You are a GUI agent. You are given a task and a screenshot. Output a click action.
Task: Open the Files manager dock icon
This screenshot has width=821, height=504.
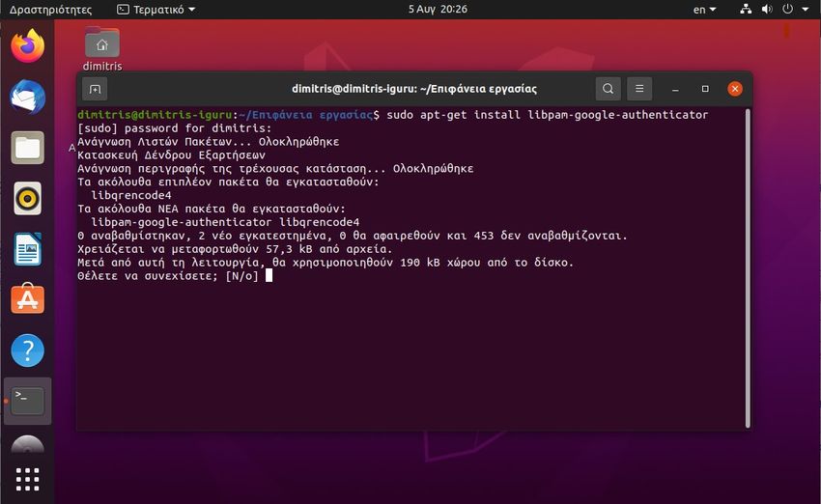28,148
